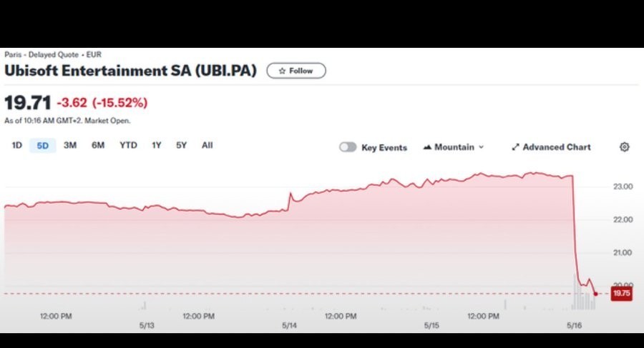This screenshot has height=348, width=644.
Task: Open chart settings gear icon
Action: click(x=624, y=147)
